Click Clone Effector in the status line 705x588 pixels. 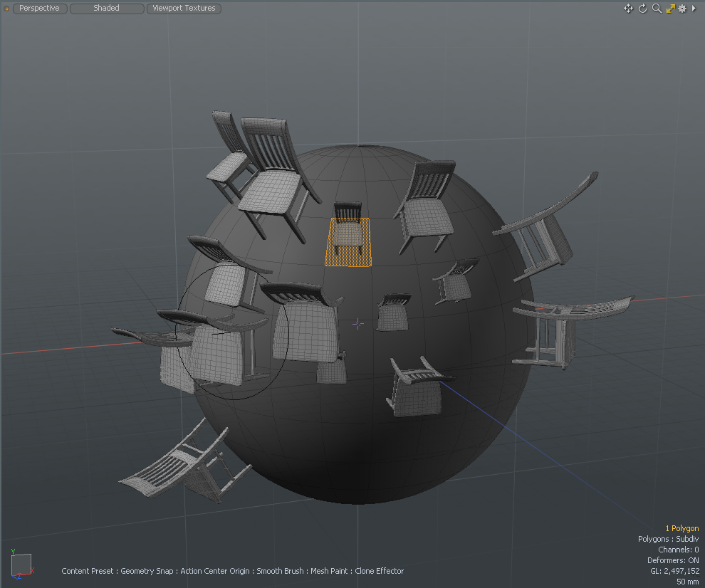[380, 571]
